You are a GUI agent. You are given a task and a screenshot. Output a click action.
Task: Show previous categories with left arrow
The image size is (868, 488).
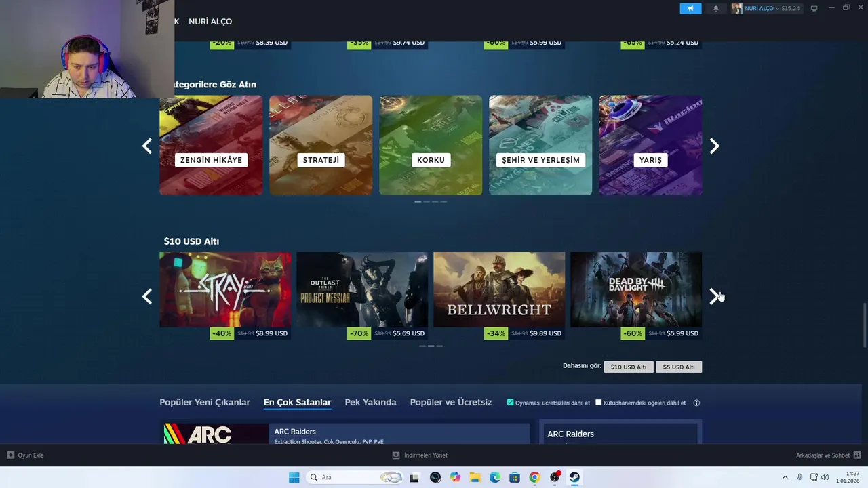(x=147, y=146)
